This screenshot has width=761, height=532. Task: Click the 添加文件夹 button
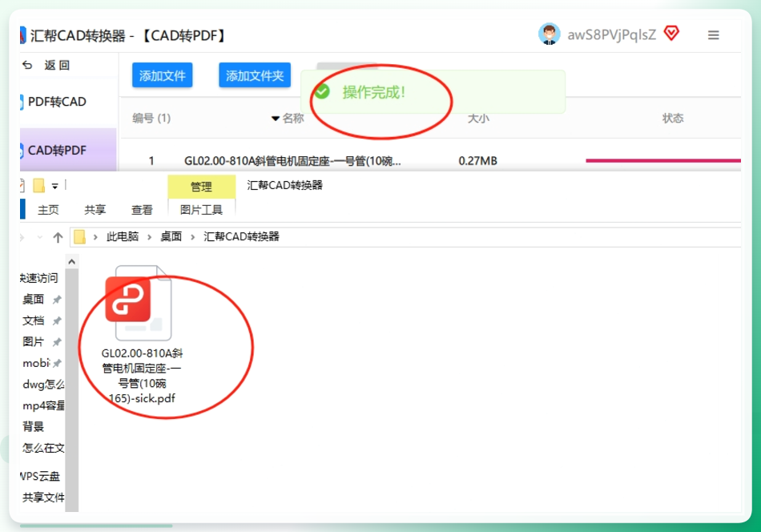coord(254,75)
